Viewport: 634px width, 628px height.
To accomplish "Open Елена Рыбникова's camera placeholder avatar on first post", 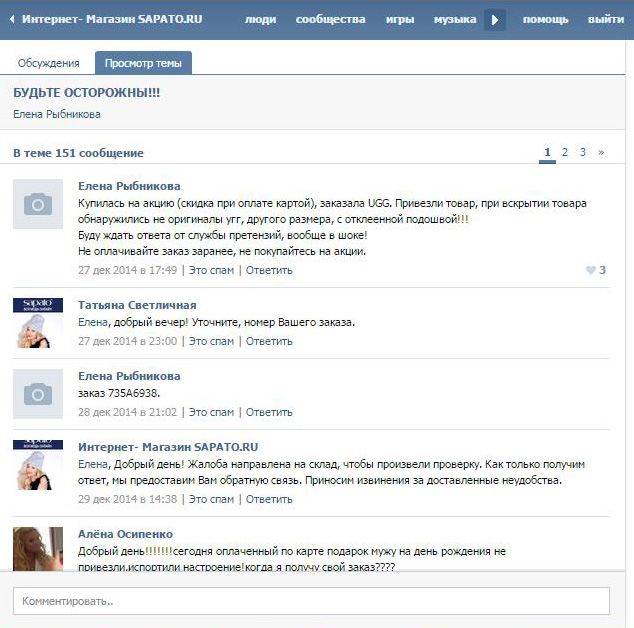I will coord(38,204).
